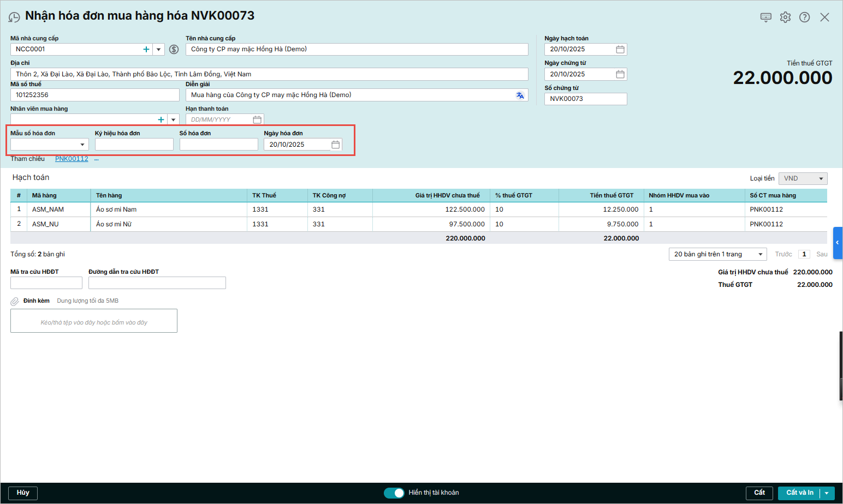Click the history clock icon beside title
Screen dimensions: 843x504
(x=14, y=17)
